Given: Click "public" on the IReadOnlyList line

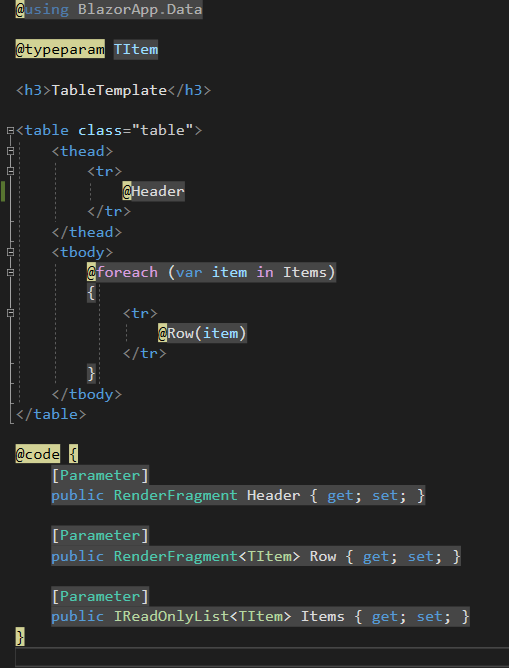Looking at the screenshot, I should pos(78,617).
